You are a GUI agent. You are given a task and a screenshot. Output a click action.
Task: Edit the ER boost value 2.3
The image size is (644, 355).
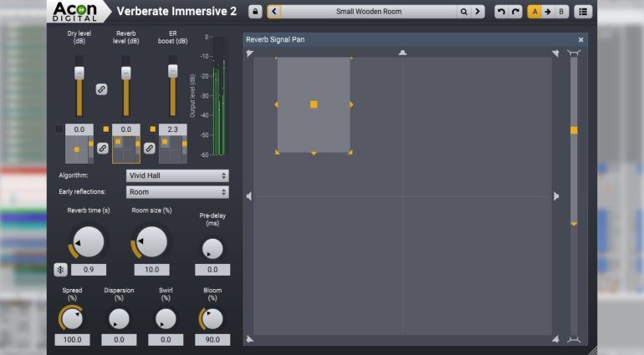point(173,129)
